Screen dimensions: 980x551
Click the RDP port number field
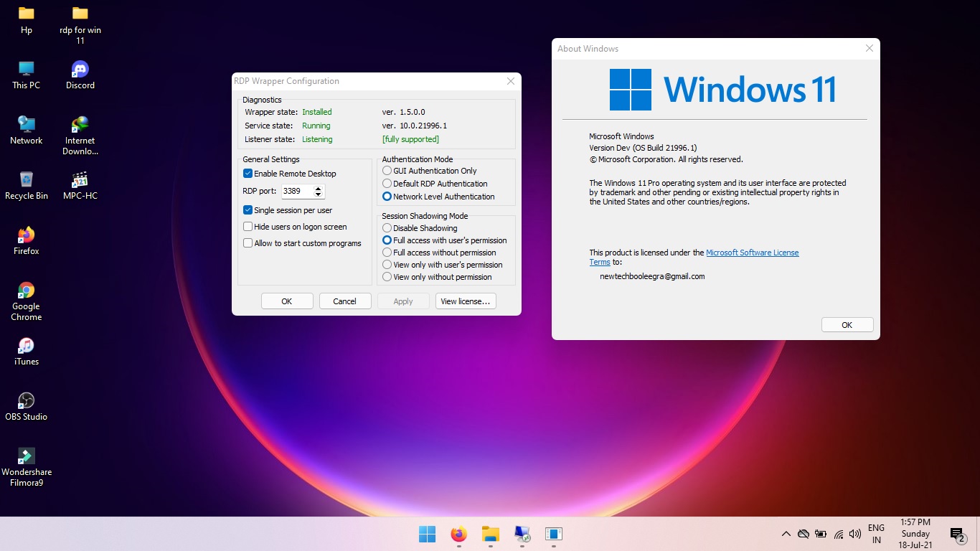coord(298,192)
